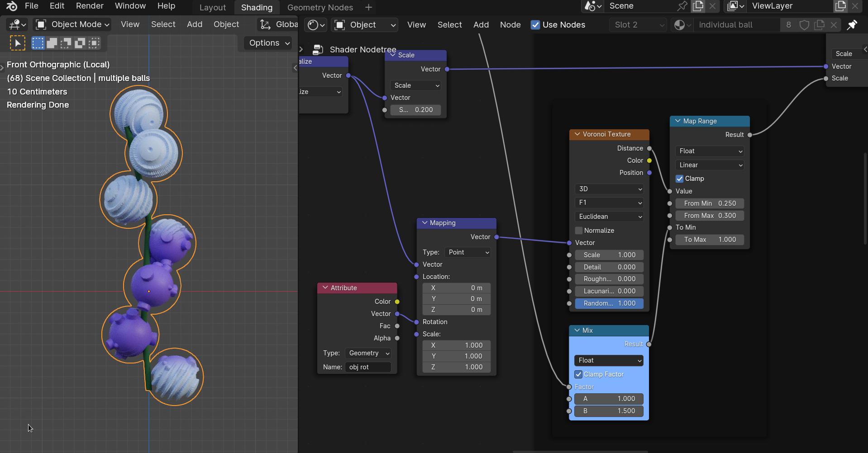The width and height of the screenshot is (868, 453).
Task: Uncheck Clamp in Map Range node
Action: point(679,179)
